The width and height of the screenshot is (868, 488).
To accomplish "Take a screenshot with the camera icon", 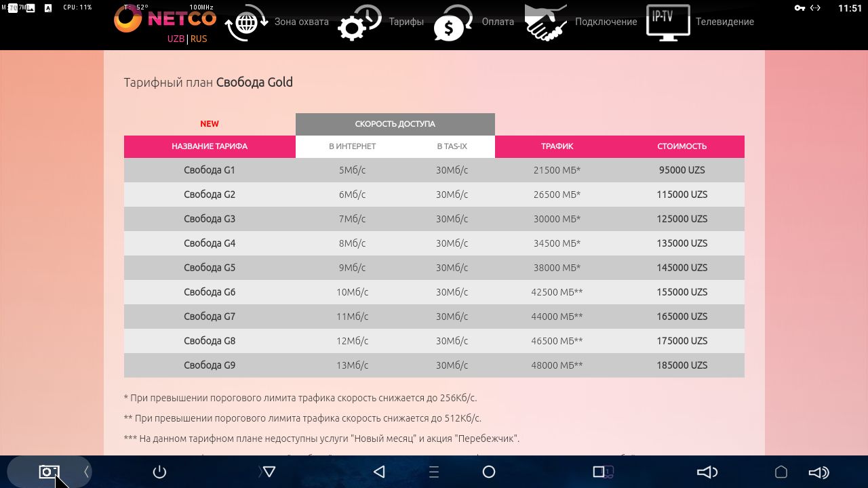I will tap(49, 472).
